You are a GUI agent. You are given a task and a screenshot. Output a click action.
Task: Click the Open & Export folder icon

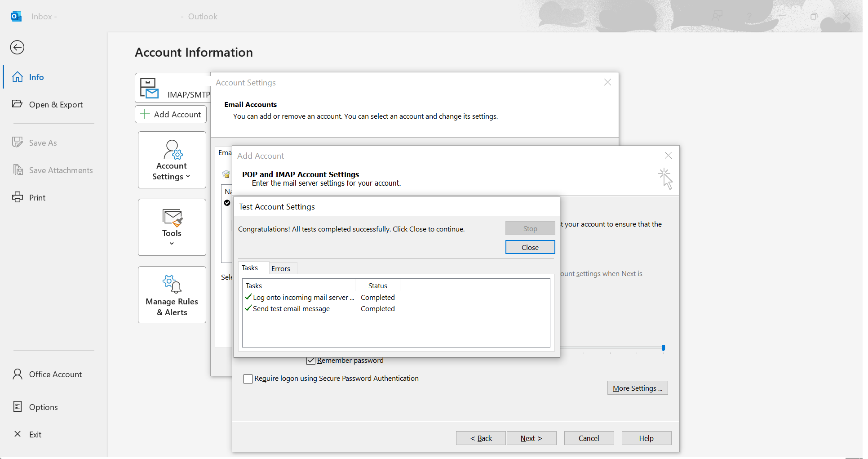tap(18, 104)
